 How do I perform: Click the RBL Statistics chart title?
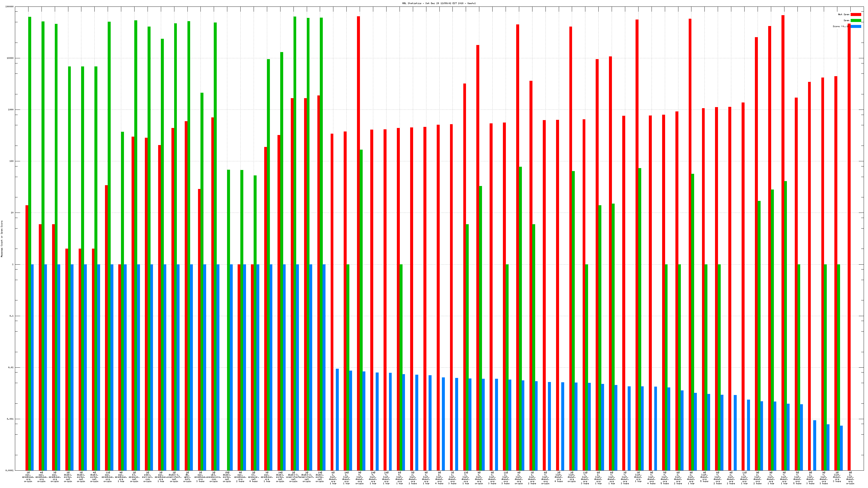pyautogui.click(x=439, y=3)
